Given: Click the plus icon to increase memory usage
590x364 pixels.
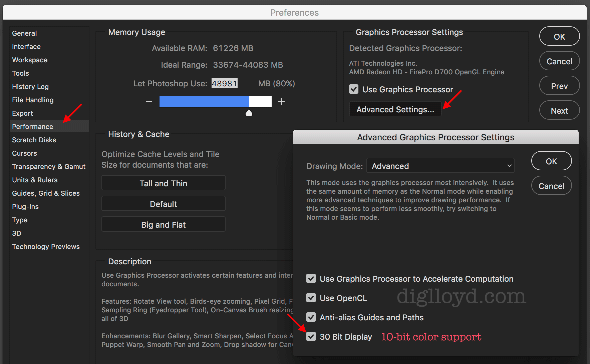Looking at the screenshot, I should click(x=281, y=101).
